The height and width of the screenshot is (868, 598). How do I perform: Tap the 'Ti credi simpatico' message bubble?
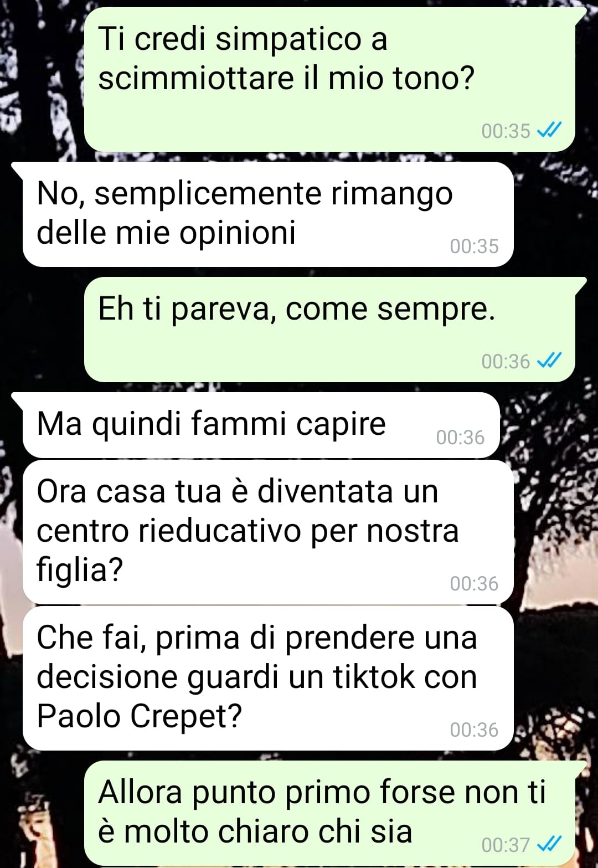[x=329, y=79]
